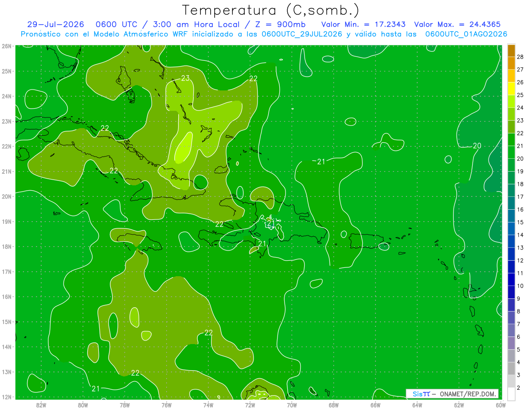Click the colorbar tick label '3'
Image resolution: width=532 pixels, height=411 pixels.
518,375
